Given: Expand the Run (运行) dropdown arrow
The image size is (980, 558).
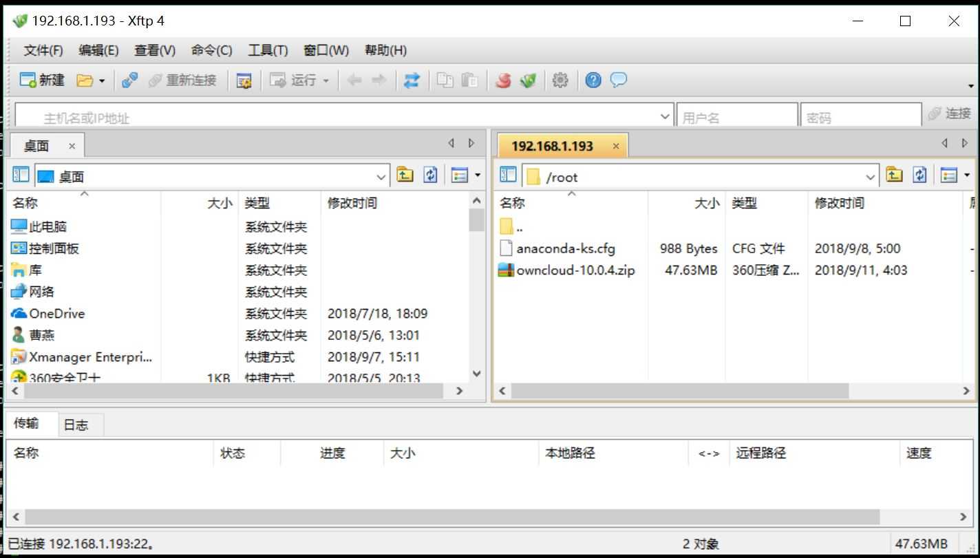Looking at the screenshot, I should 326,81.
